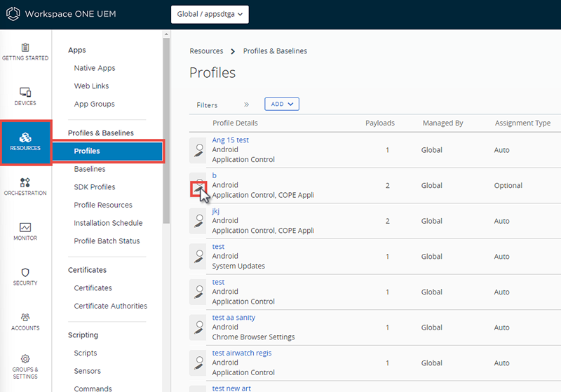Click 'Chrome Browser Settings' payload text

click(253, 337)
